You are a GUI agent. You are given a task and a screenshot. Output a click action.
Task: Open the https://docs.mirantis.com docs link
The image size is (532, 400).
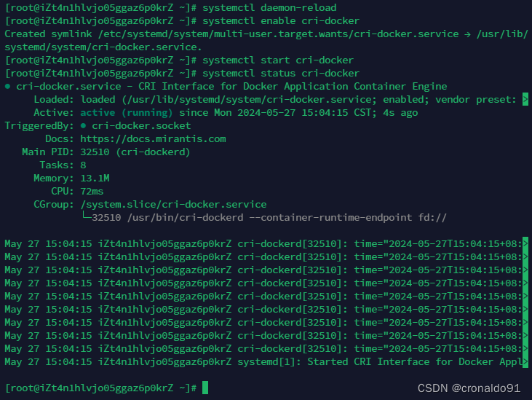pyautogui.click(x=153, y=139)
